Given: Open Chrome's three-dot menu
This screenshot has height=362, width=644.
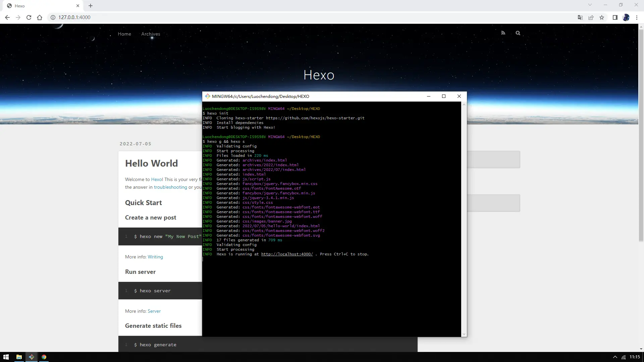Looking at the screenshot, I should [637, 17].
